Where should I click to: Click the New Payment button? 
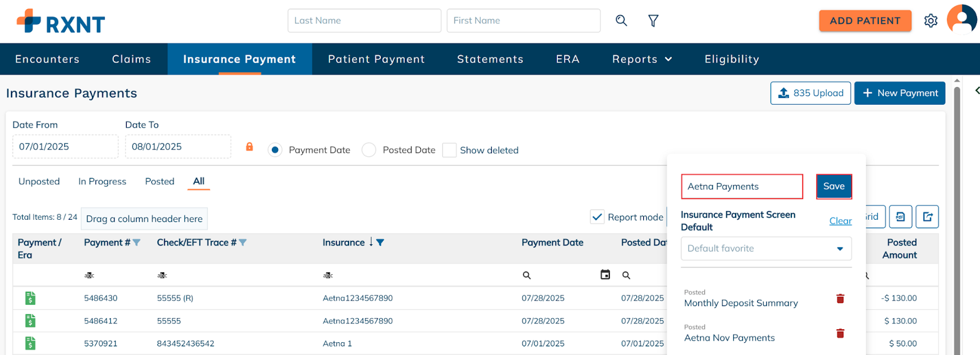pos(899,93)
